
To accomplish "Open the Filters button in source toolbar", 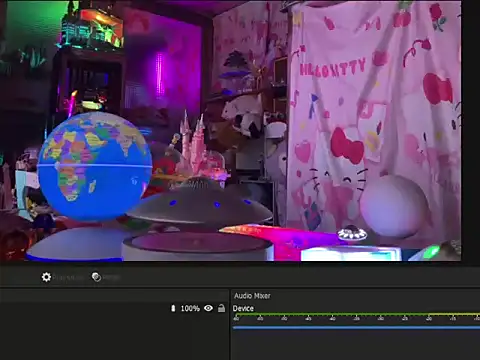I will pos(105,277).
